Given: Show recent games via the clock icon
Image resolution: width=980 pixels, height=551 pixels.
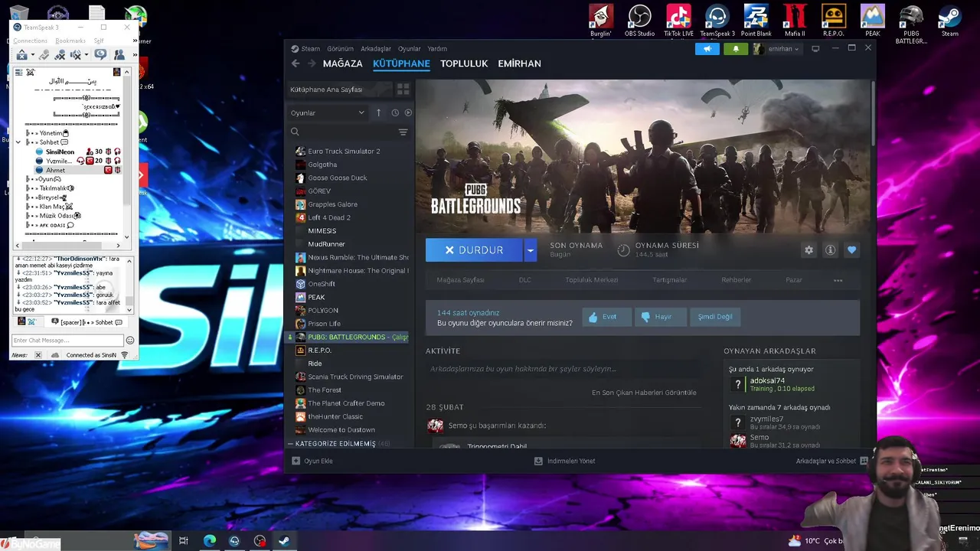Looking at the screenshot, I should point(395,112).
